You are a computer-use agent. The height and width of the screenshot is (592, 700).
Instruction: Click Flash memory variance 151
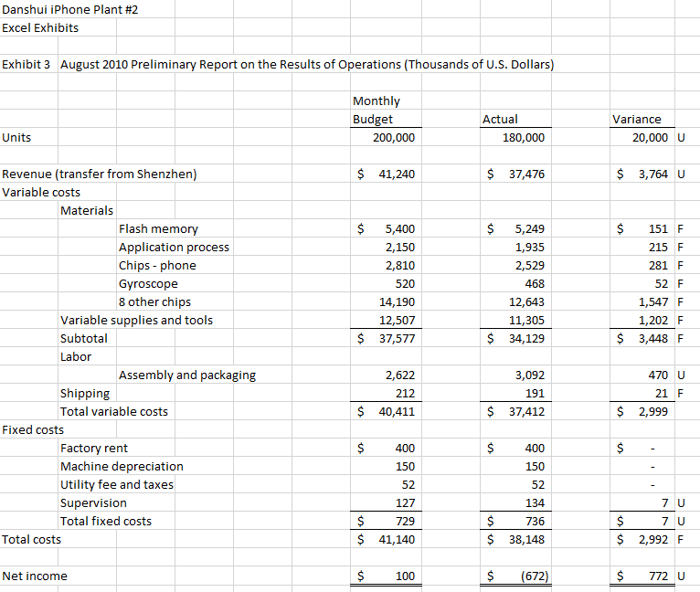point(658,229)
